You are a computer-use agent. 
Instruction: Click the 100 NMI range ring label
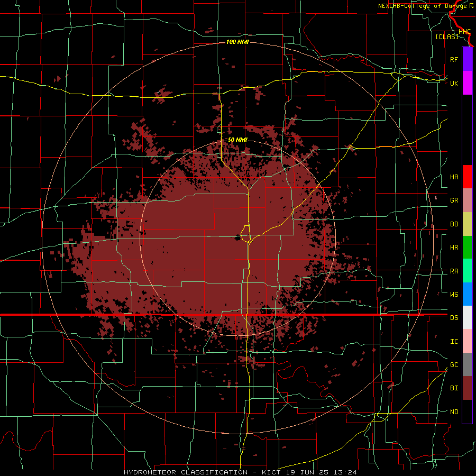(237, 42)
